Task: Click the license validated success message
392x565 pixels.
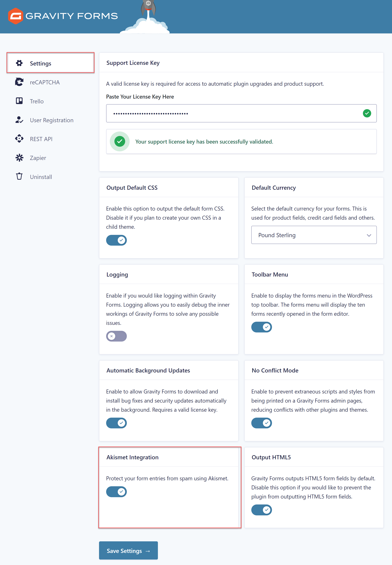Action: coord(204,141)
